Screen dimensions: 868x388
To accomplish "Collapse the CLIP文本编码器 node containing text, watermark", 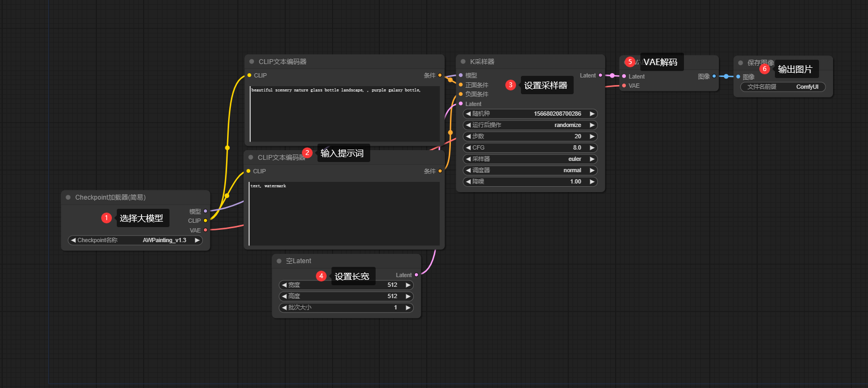I will pos(251,158).
